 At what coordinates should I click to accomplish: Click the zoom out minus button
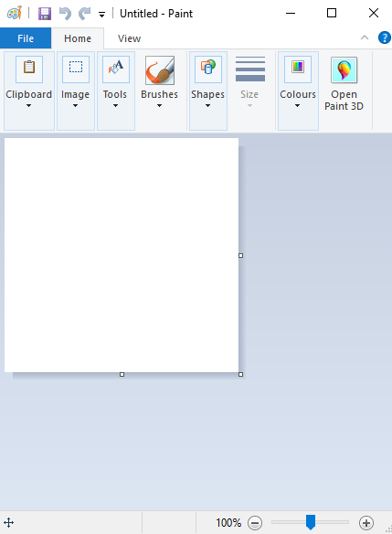(255, 522)
